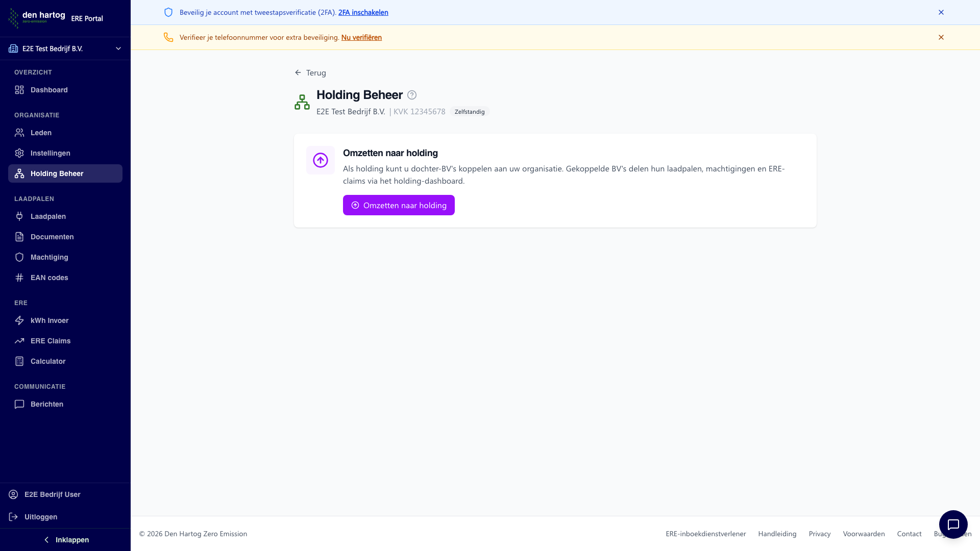Click the 2FA inschakelen link

tap(363, 12)
